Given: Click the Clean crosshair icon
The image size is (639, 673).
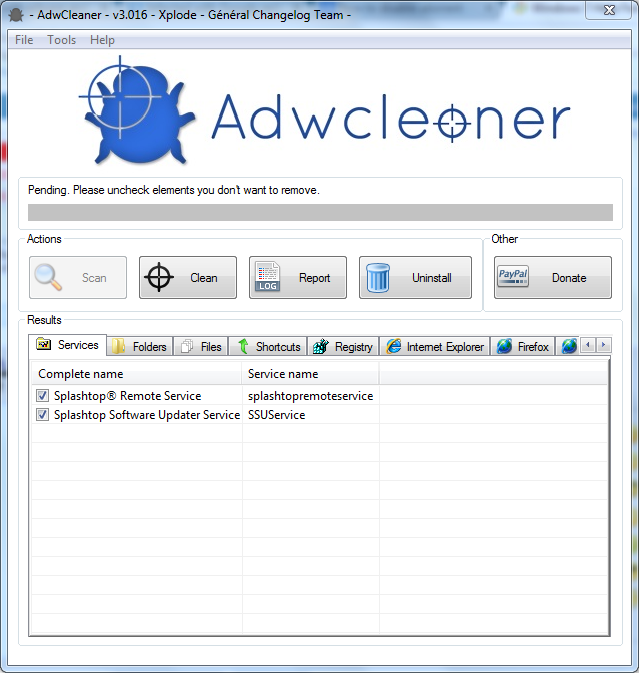Looking at the screenshot, I should point(159,277).
